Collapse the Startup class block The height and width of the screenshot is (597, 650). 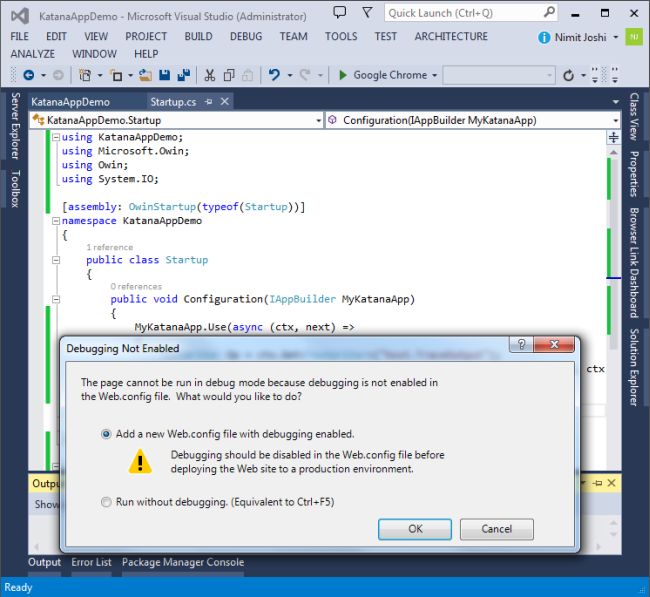[56, 260]
